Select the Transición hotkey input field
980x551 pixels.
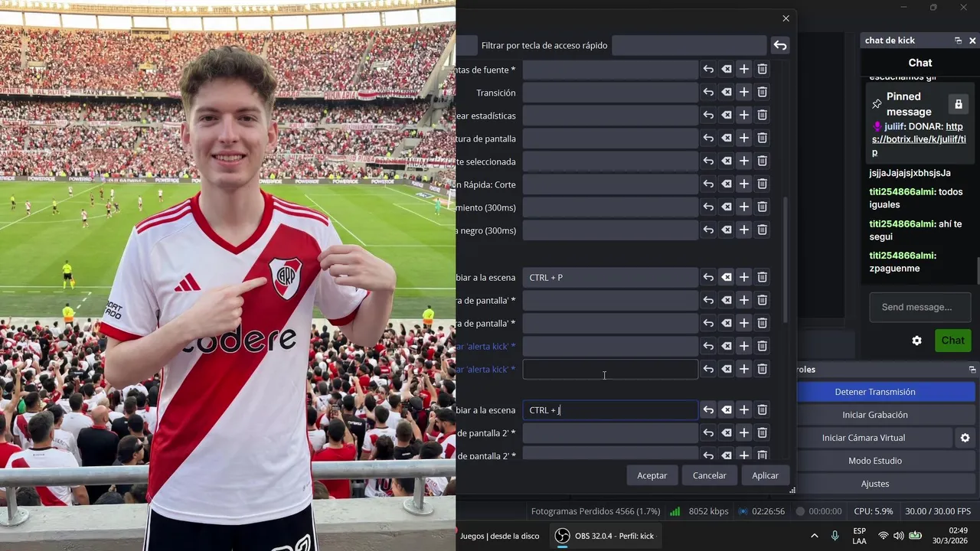[x=610, y=93]
